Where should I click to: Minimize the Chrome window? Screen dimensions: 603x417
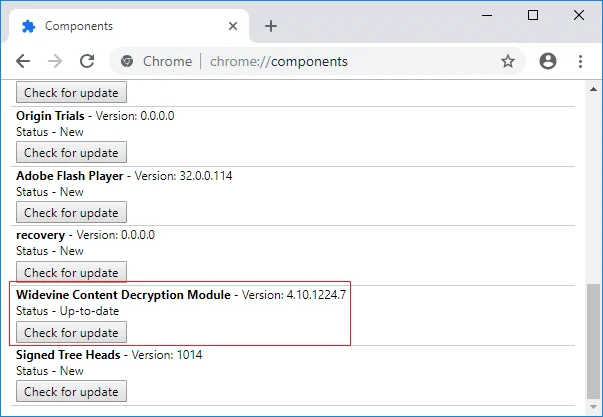[x=487, y=15]
